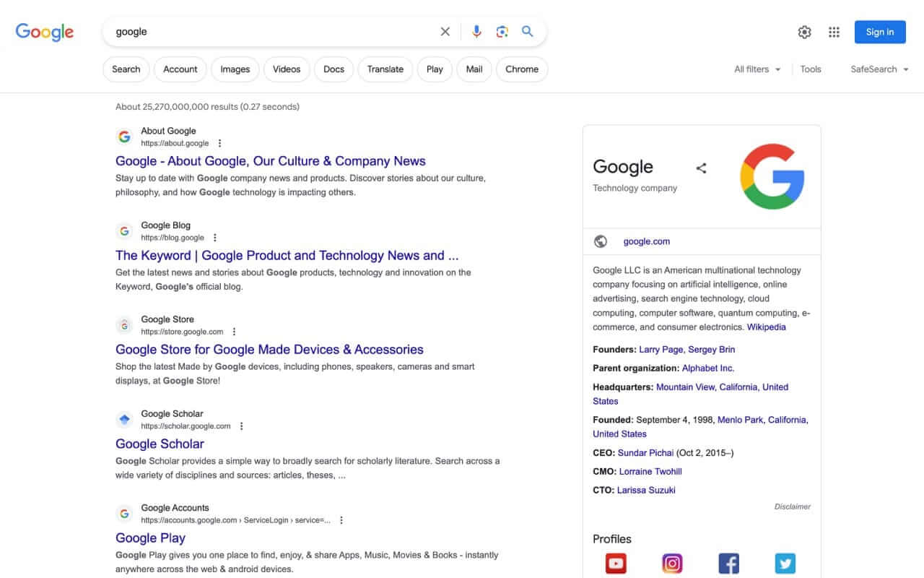Click the Larry Page founder link
Viewport: 924px width, 578px height.
click(661, 350)
